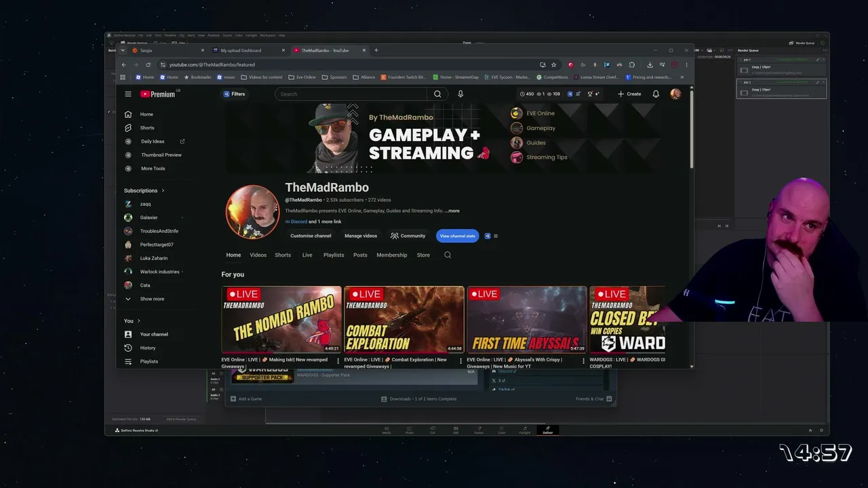Click the Add to Render Queue button in DaVinci Resolve
868x488 pixels.
[182, 419]
